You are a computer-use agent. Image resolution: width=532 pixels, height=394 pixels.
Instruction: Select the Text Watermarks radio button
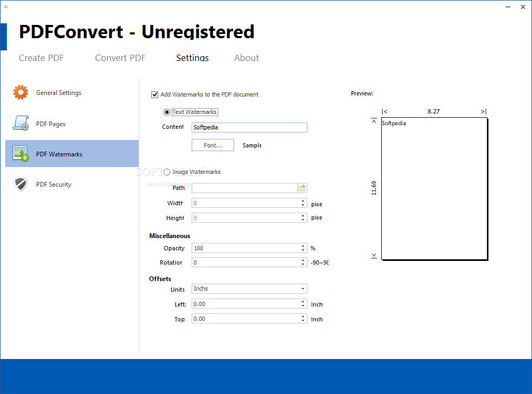tap(167, 112)
